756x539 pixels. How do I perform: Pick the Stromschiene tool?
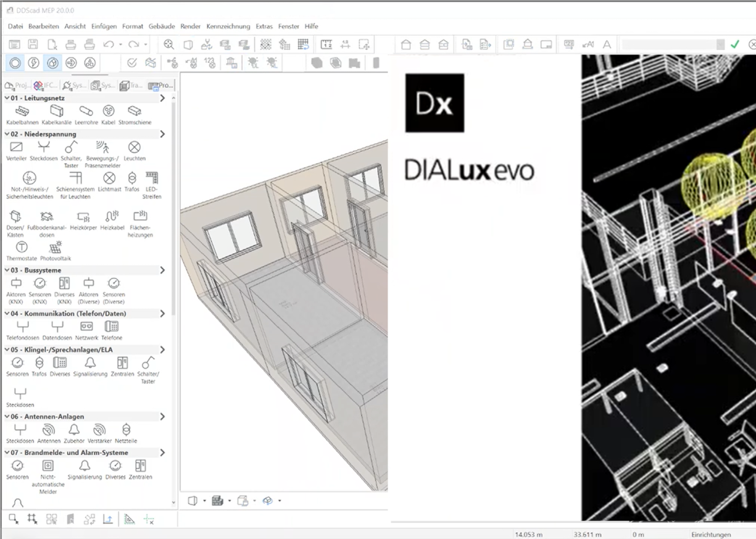pos(135,115)
